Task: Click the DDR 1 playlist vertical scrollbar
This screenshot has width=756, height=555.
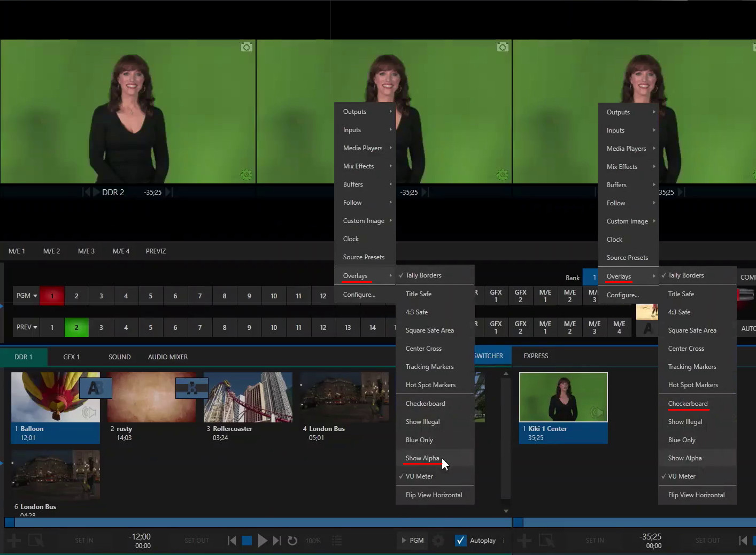Action: click(x=506, y=438)
